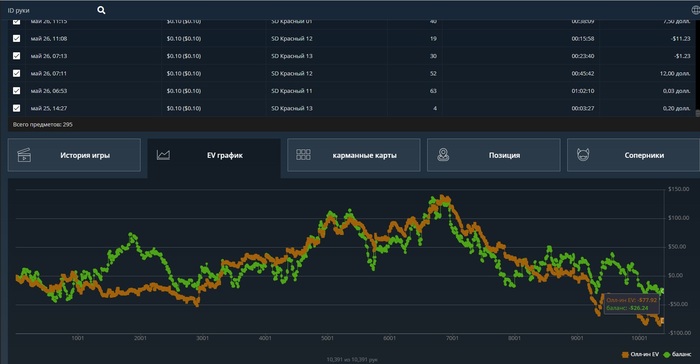Open the История игры tab
700x364 pixels.
pos(74,155)
